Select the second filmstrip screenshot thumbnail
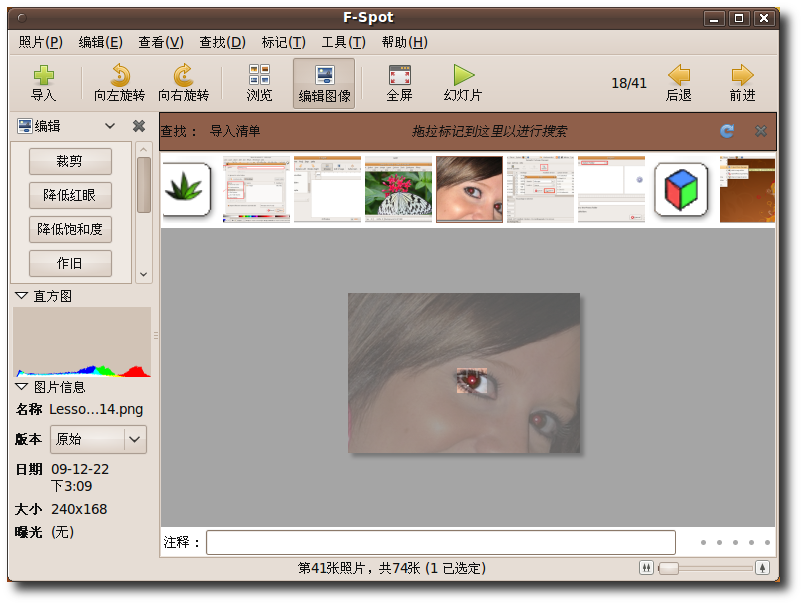The width and height of the screenshot is (803, 605). (x=327, y=190)
